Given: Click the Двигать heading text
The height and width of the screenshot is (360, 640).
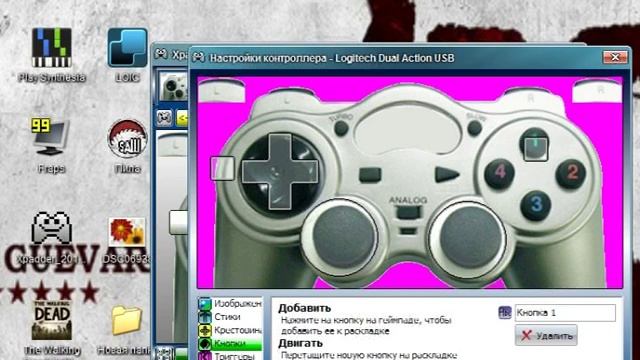Looking at the screenshot, I should [300, 343].
